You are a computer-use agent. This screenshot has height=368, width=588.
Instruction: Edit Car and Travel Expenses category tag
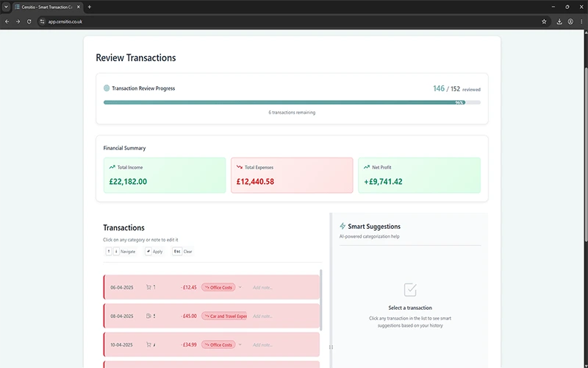click(x=224, y=316)
